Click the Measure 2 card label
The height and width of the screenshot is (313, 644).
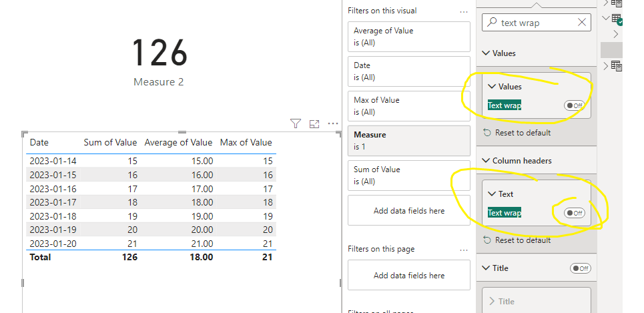pos(159,81)
